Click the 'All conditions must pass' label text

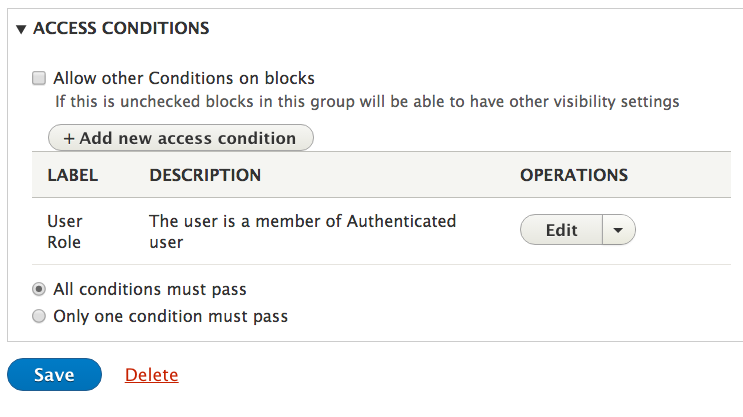click(150, 290)
